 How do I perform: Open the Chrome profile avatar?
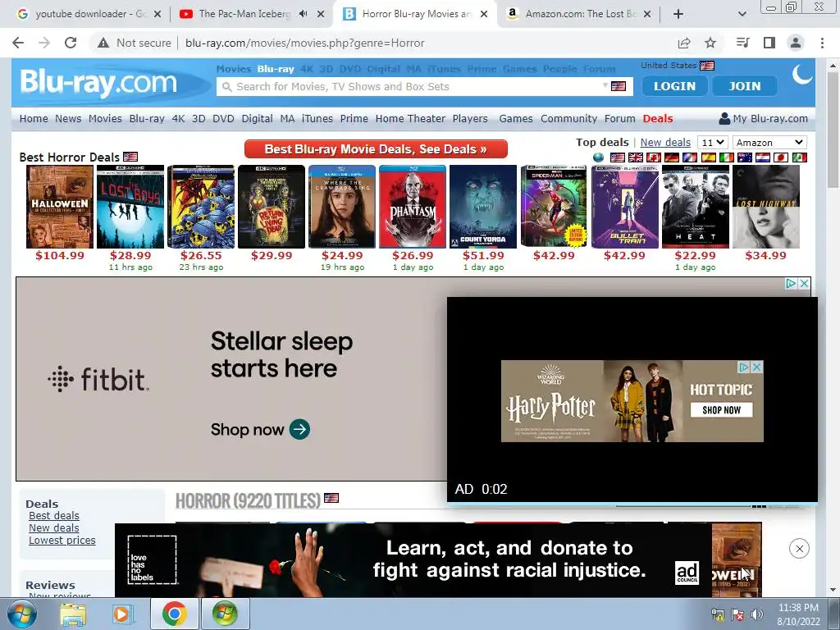pos(796,43)
